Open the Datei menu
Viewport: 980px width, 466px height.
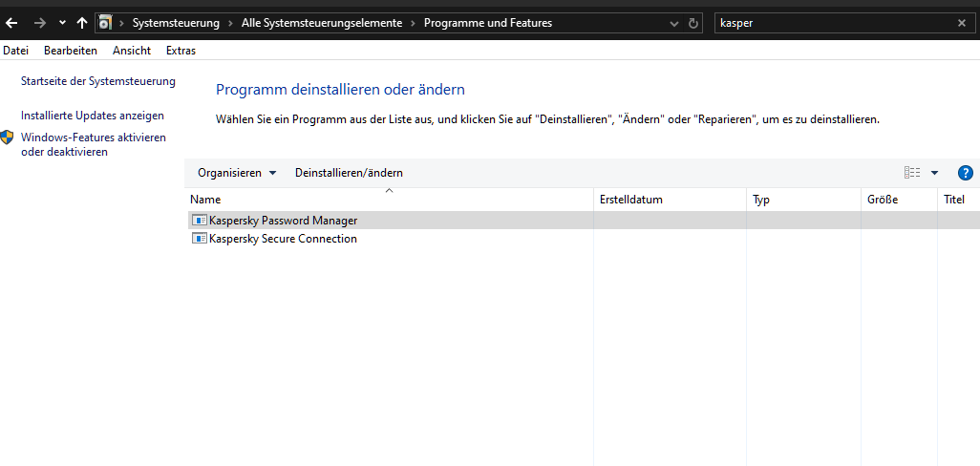(15, 51)
